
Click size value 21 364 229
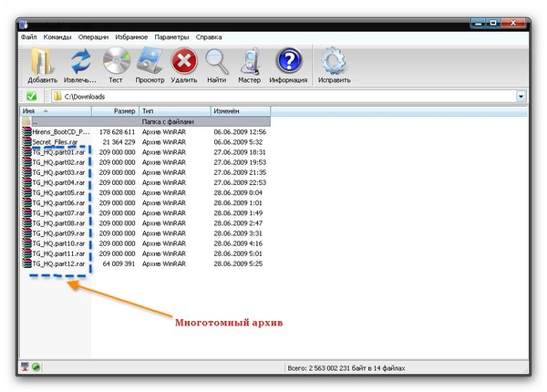119,142
